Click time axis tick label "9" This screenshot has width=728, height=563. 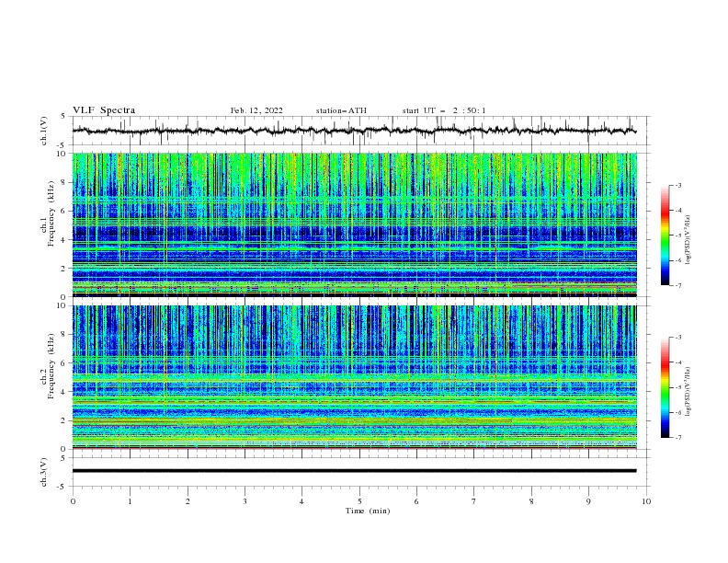588,501
